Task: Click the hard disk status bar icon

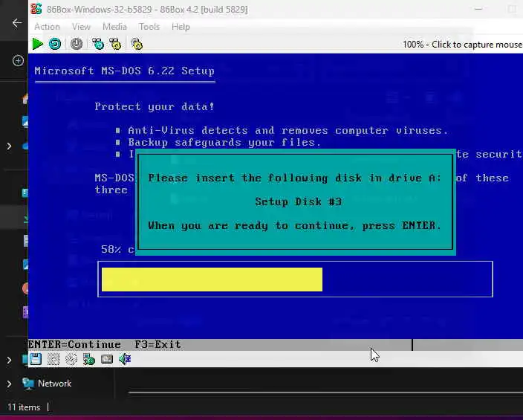Action: click(x=107, y=359)
